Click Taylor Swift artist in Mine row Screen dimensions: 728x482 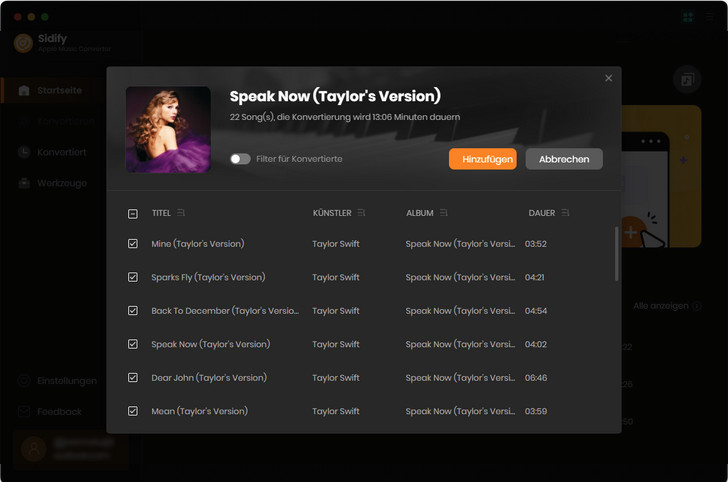[336, 244]
